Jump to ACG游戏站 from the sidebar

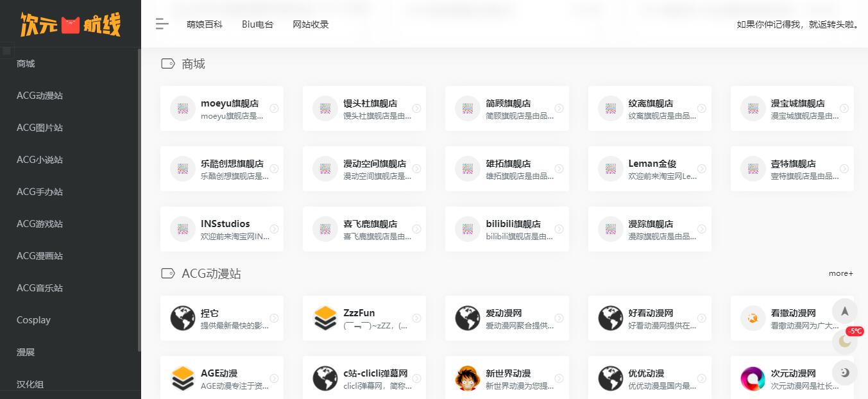40,224
